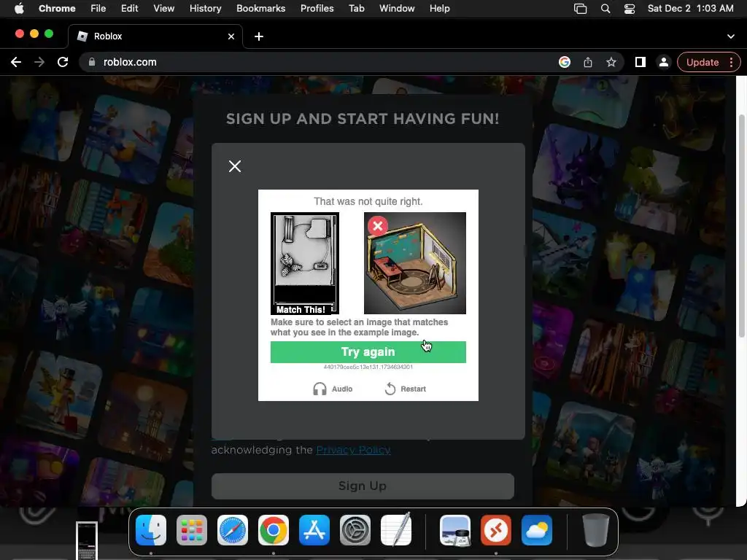The width and height of the screenshot is (747, 560).
Task: Open the Trash from the Dock
Action: 595,530
